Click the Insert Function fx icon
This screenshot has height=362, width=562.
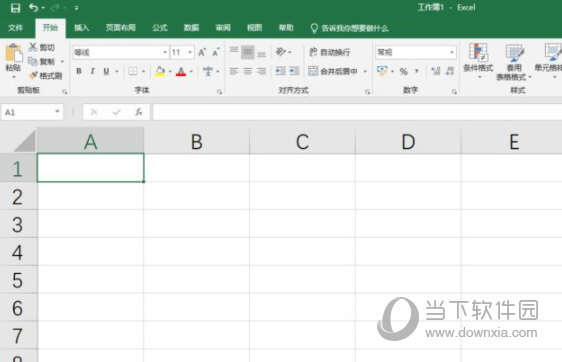coord(139,112)
